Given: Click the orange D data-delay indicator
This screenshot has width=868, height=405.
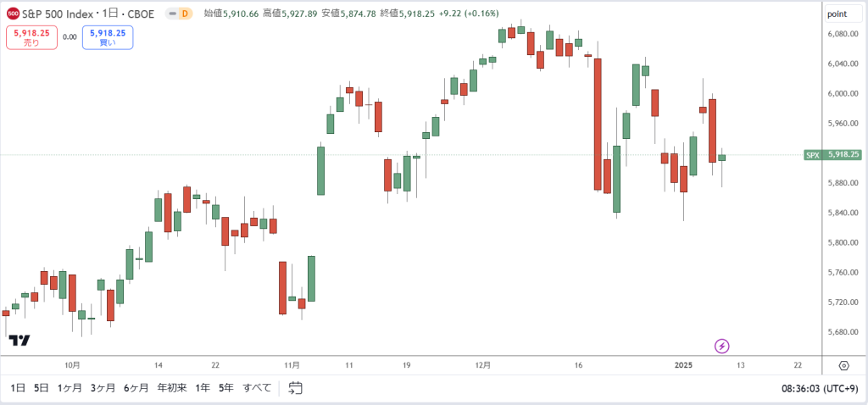Looking at the screenshot, I should (x=185, y=14).
